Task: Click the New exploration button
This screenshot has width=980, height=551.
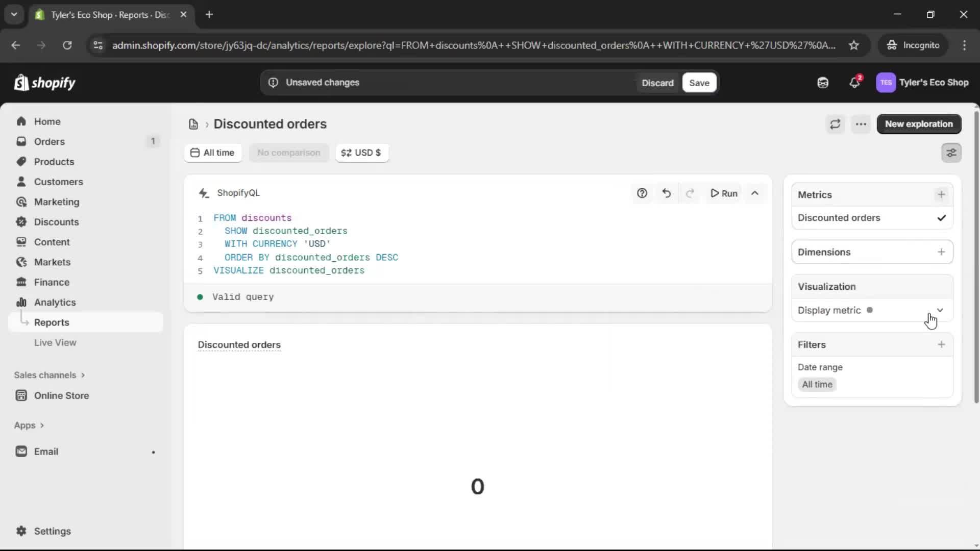Action: [x=919, y=124]
